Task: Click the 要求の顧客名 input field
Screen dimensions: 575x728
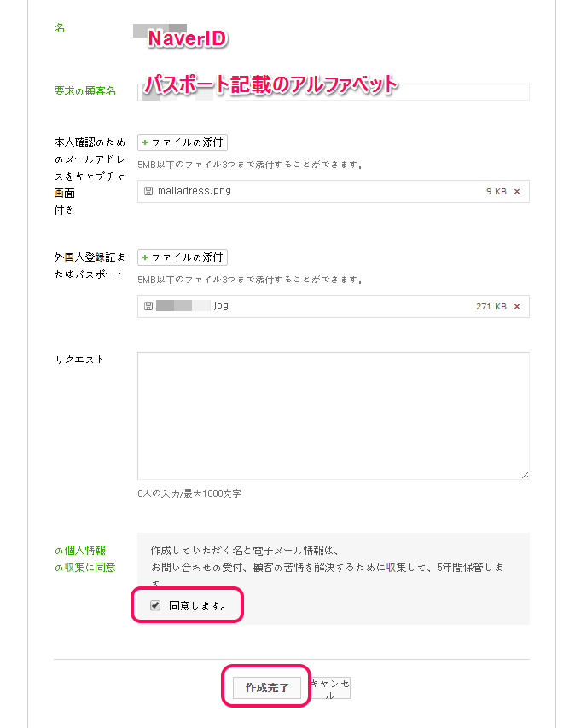Action: [334, 92]
